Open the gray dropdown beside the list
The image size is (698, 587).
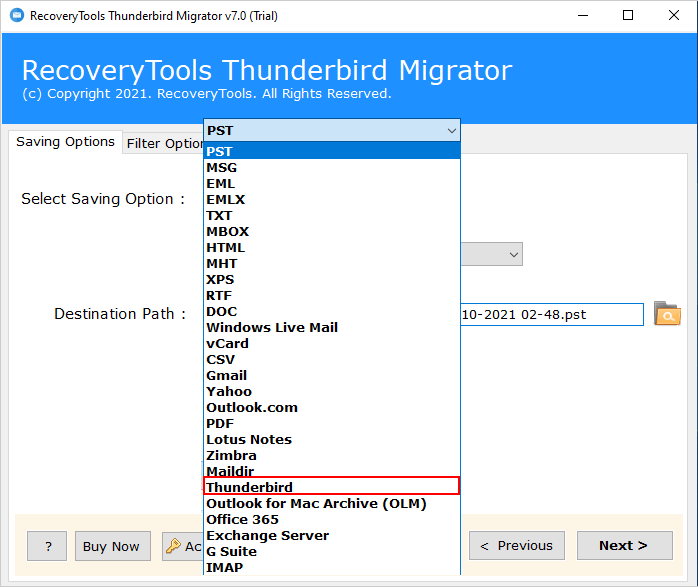[491, 255]
